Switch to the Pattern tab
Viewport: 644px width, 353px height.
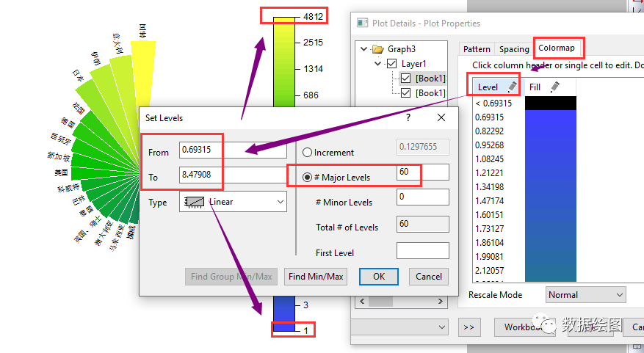[x=477, y=49]
